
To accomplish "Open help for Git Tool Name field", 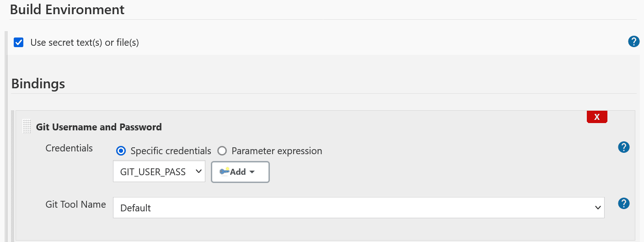I will pyautogui.click(x=623, y=204).
